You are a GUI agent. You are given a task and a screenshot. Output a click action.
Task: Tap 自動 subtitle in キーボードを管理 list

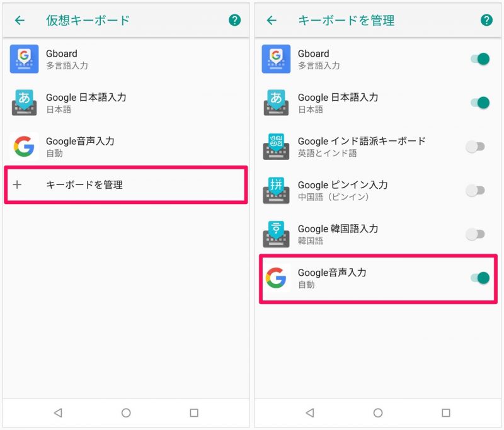[306, 285]
